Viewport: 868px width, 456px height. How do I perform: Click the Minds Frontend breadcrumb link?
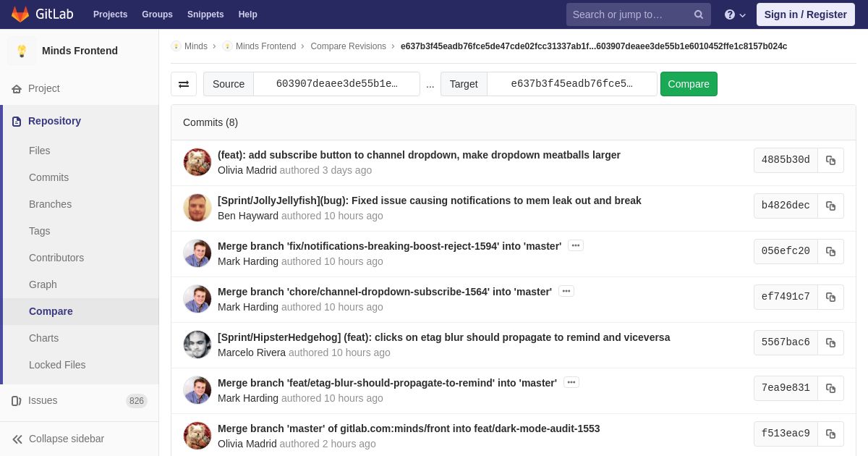(x=265, y=46)
